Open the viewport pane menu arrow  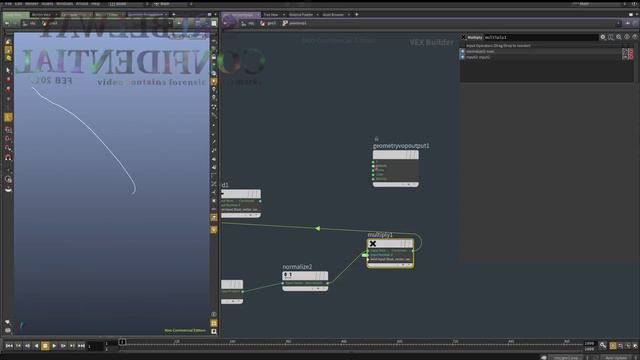pyautogui.click(x=216, y=15)
